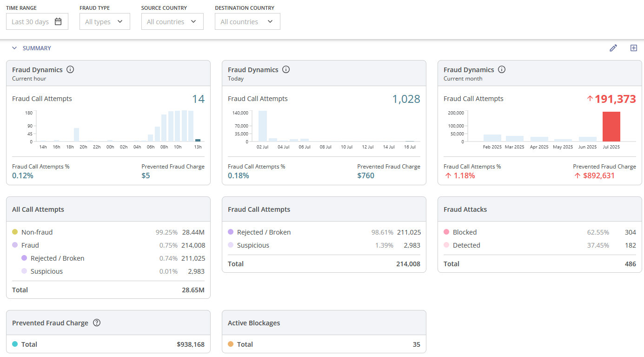The height and width of the screenshot is (357, 644).
Task: Click the edit pencil icon in Summary
Action: coord(613,48)
